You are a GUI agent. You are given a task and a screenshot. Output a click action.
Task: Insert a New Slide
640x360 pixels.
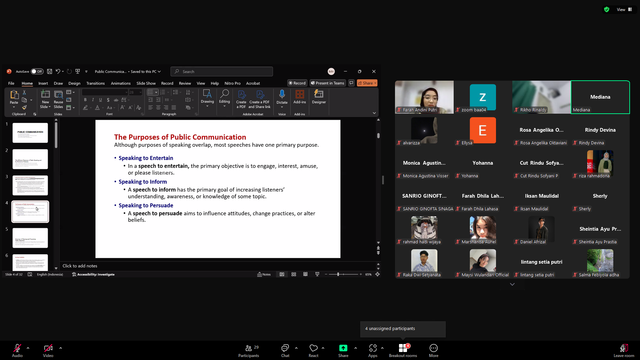click(45, 99)
